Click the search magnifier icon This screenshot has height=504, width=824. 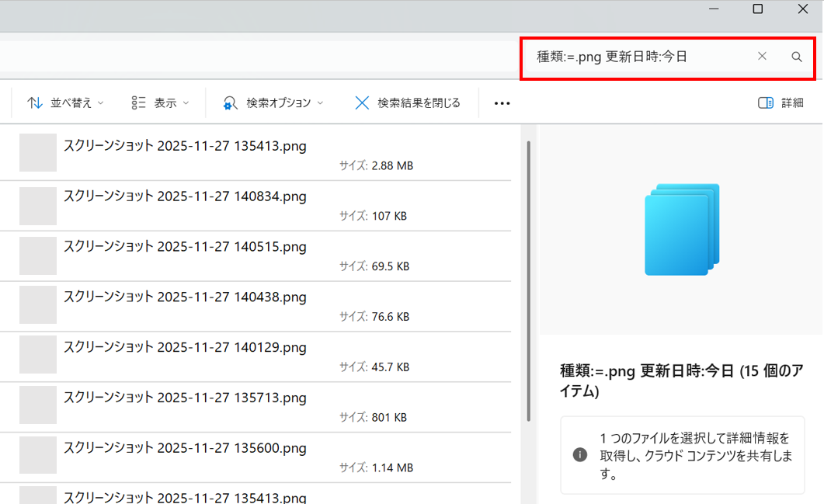tap(796, 57)
